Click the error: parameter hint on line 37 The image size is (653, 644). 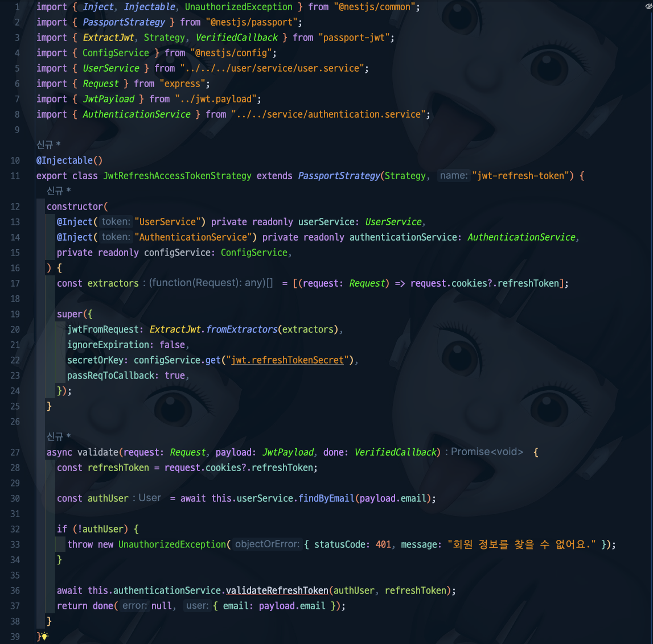coord(134,605)
